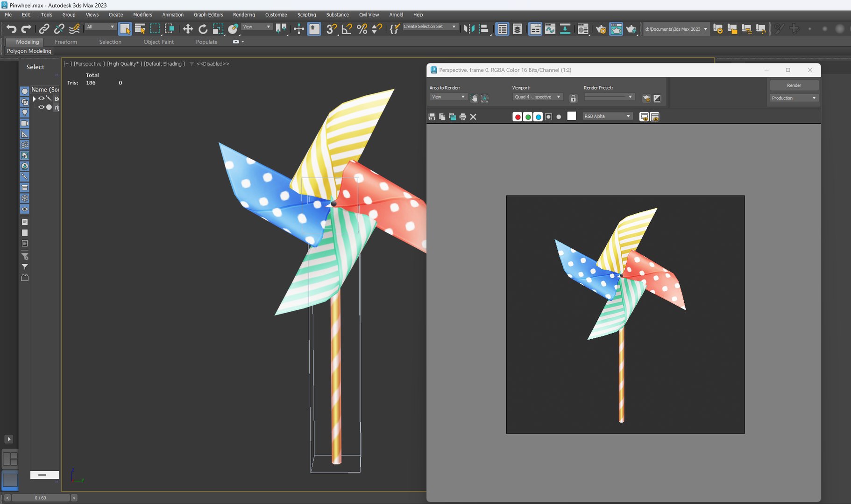Open the Viewport Quad 4 dropdown

pos(538,97)
